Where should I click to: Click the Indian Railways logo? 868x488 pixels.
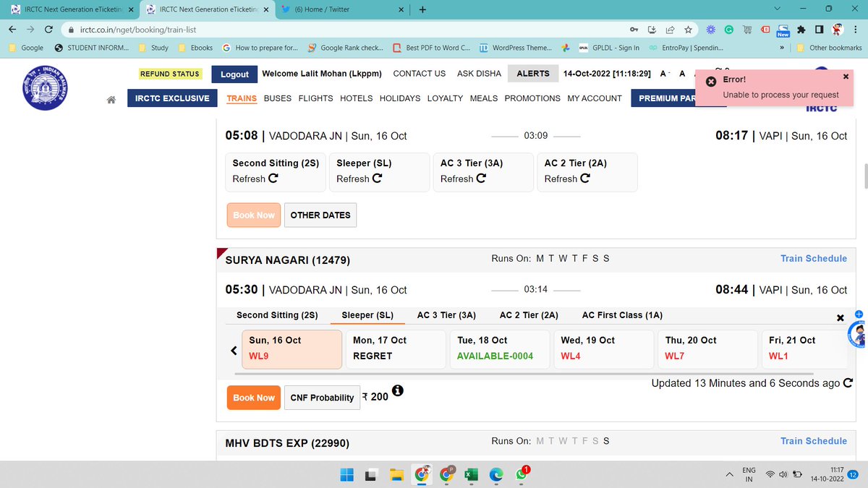(x=46, y=87)
